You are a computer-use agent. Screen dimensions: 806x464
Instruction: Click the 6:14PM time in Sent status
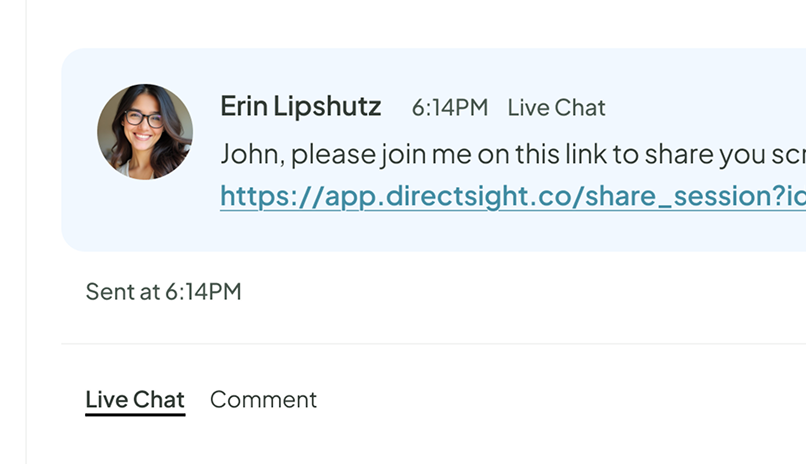tap(203, 292)
